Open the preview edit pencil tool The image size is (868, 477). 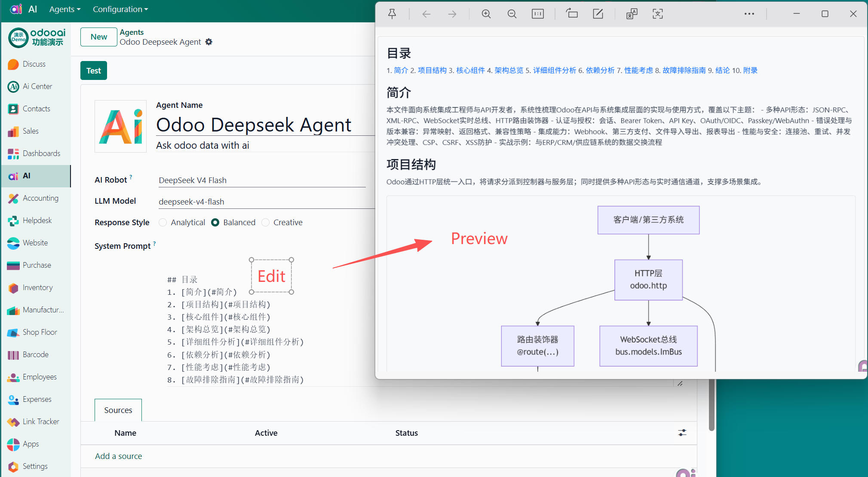[x=598, y=14]
